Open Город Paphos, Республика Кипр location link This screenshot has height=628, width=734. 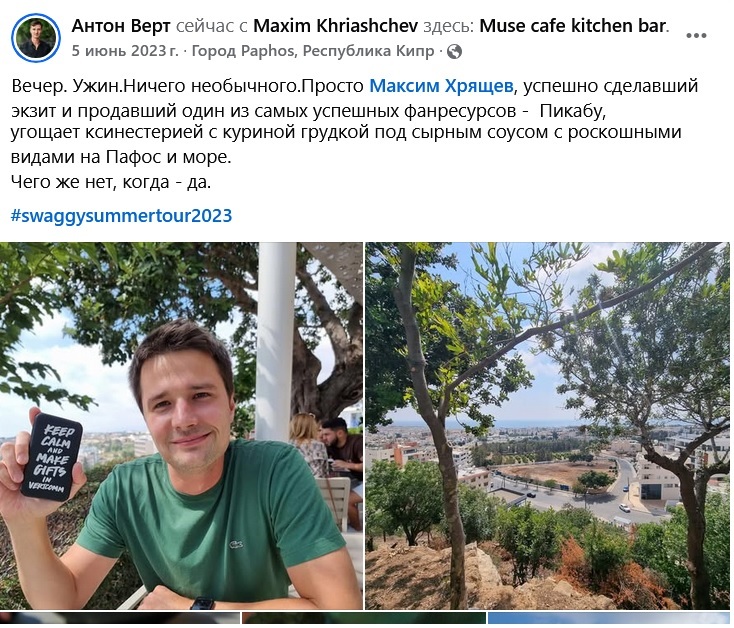pos(313,51)
